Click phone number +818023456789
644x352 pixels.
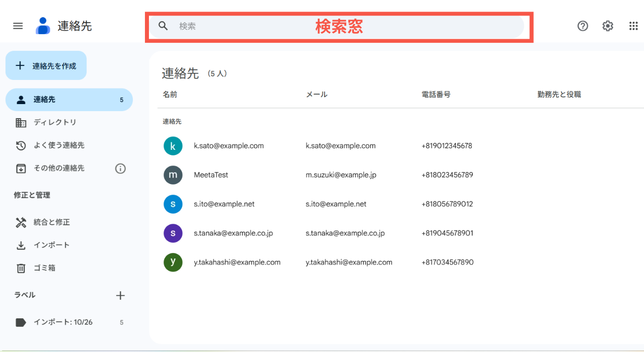click(x=447, y=175)
